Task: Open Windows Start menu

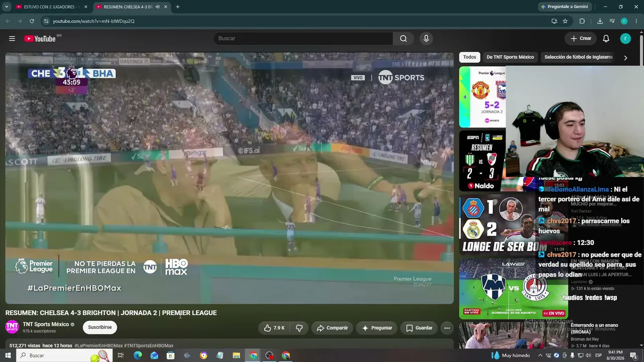Action: (8, 355)
